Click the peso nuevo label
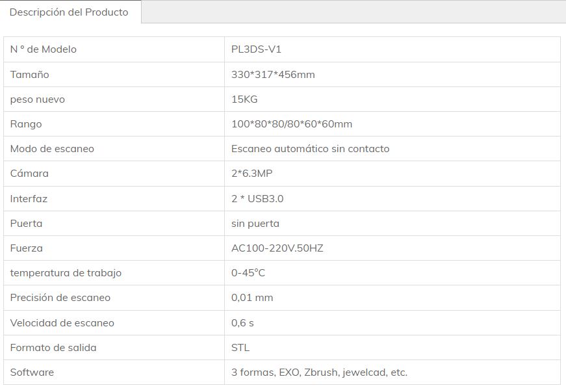Image resolution: width=566 pixels, height=392 pixels. click(38, 99)
